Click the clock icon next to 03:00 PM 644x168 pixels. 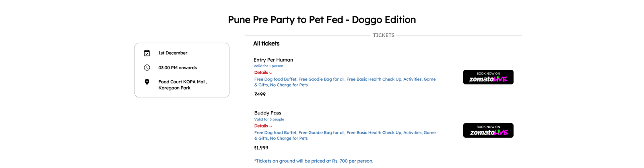147,68
